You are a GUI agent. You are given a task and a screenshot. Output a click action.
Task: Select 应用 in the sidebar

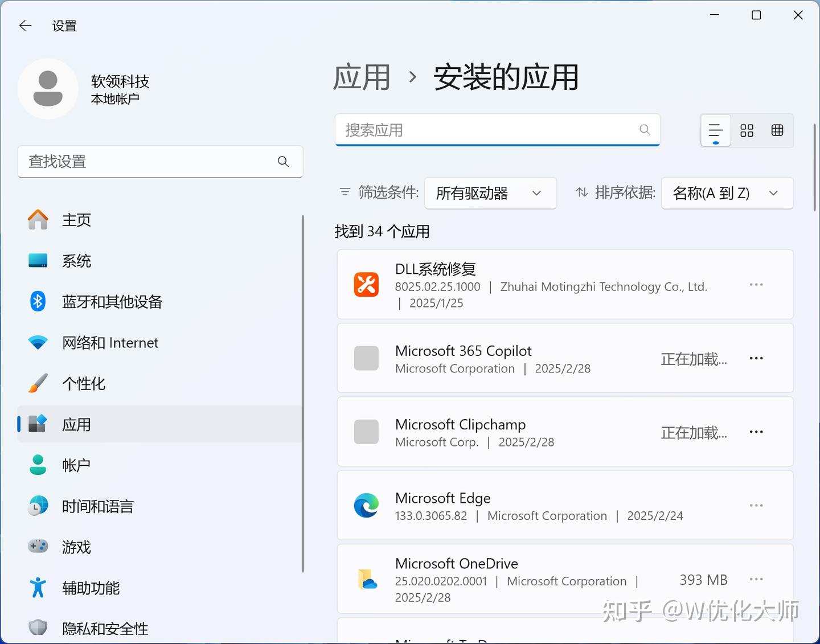(159, 424)
